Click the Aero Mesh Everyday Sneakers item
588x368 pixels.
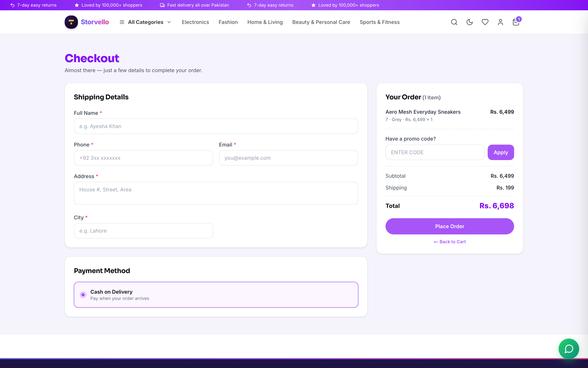point(423,112)
